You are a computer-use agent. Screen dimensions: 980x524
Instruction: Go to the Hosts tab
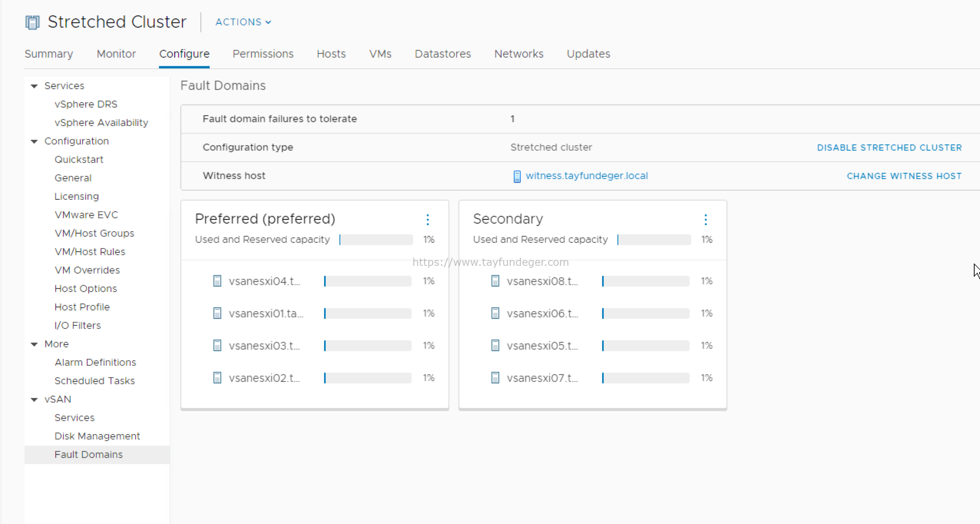(x=331, y=54)
